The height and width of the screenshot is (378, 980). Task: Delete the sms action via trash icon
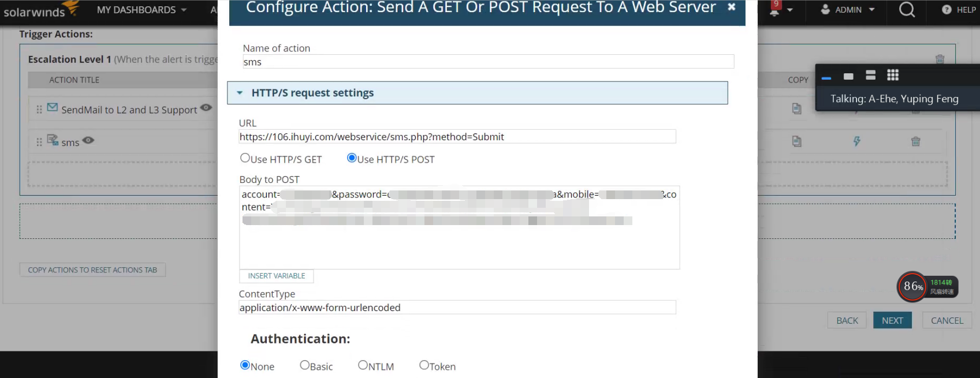click(x=916, y=141)
